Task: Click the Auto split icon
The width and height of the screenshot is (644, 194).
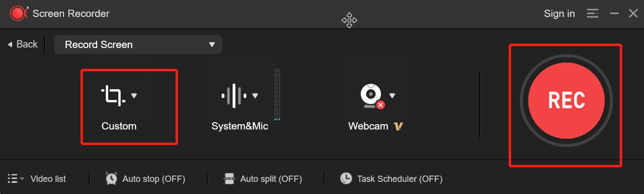Action: click(229, 179)
